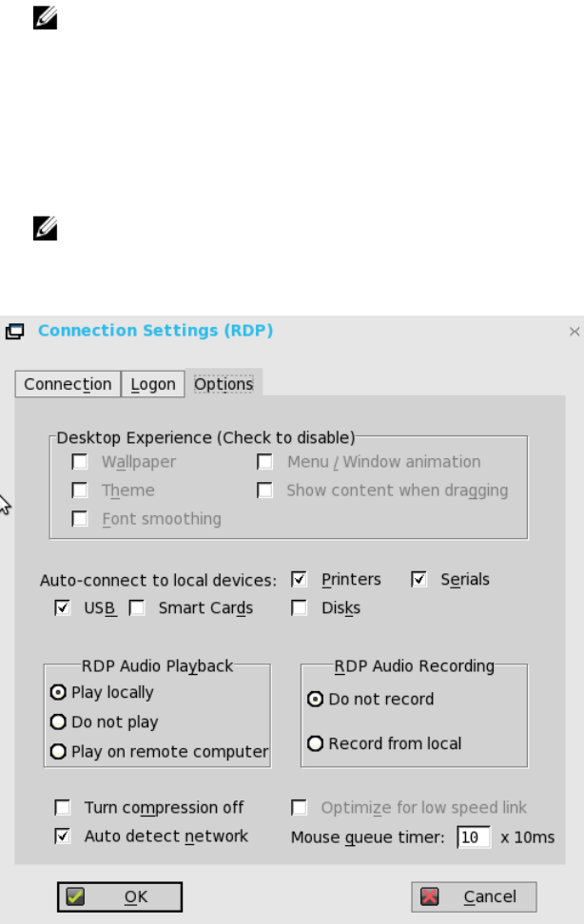Close the Connection Settings dialog
Screen dimensions: 584x924
pyautogui.click(x=574, y=332)
